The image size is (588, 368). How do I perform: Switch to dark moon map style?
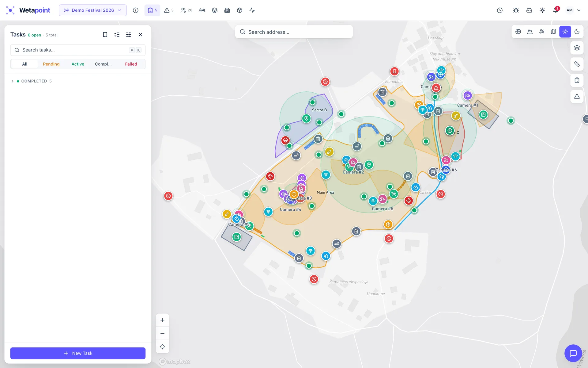(x=577, y=32)
